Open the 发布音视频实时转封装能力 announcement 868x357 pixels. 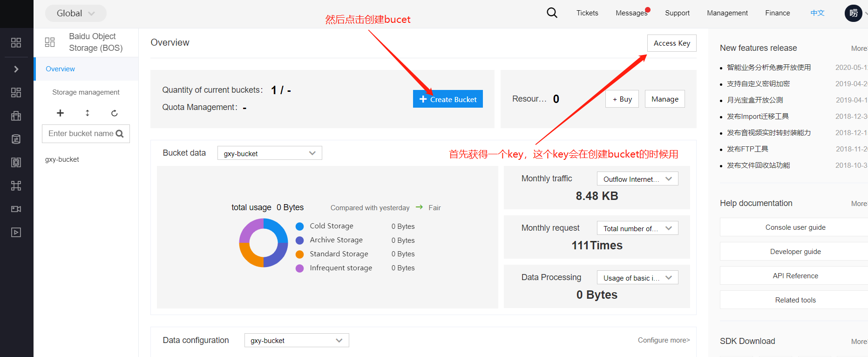[x=769, y=133]
